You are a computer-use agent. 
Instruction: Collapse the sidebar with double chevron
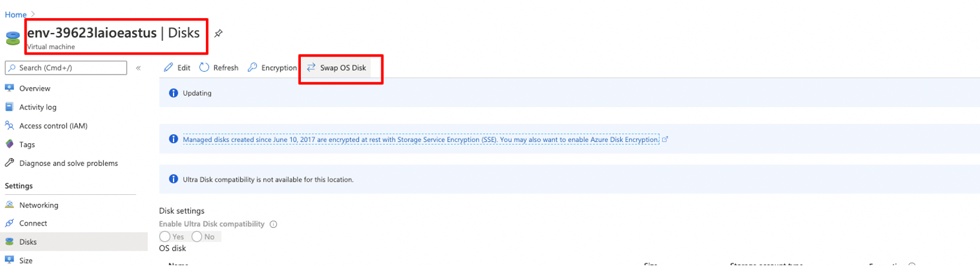click(x=138, y=68)
